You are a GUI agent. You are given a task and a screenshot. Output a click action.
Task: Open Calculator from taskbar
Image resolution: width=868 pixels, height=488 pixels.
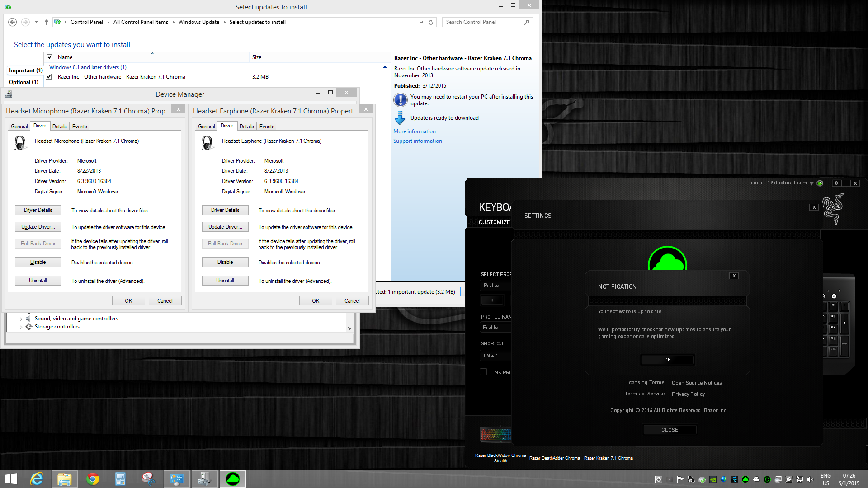[x=120, y=479]
